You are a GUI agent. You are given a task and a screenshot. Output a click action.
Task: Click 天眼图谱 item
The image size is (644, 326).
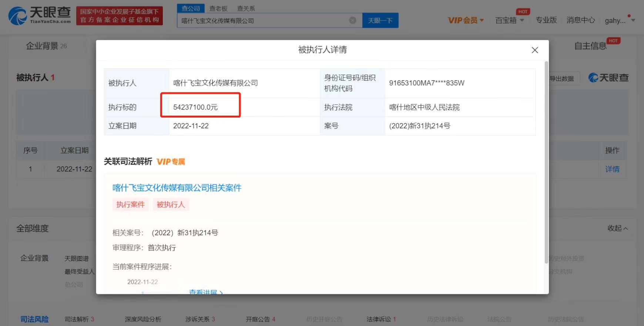coord(77,258)
